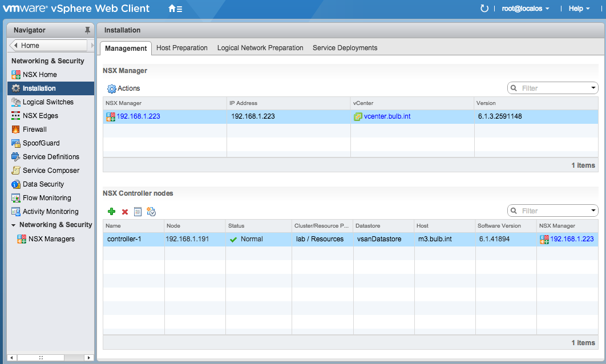Image resolution: width=606 pixels, height=364 pixels.
Task: Sort controllers by the NSX Manager column header
Action: (x=567, y=226)
